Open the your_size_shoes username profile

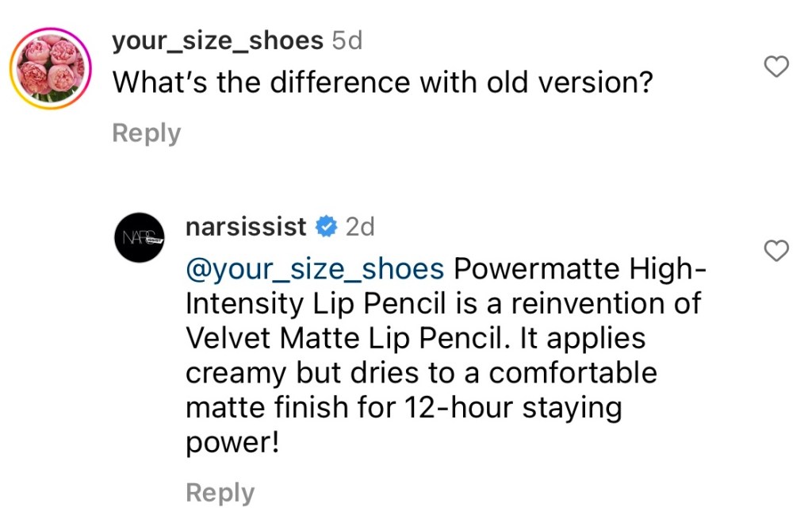(x=218, y=41)
